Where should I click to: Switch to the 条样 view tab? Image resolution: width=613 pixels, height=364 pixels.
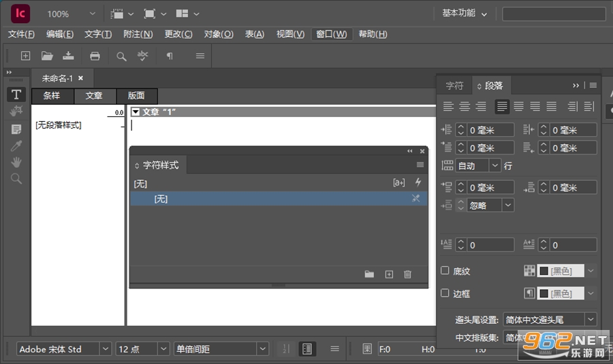coord(52,96)
